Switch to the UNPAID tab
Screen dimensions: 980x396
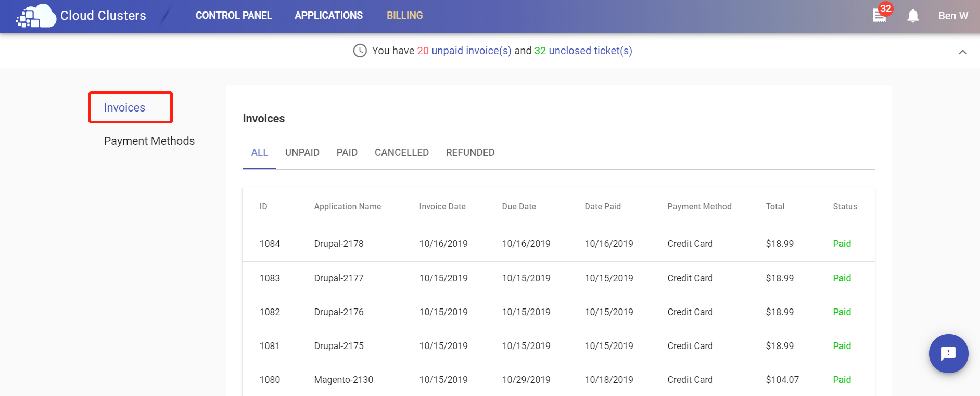(x=302, y=153)
